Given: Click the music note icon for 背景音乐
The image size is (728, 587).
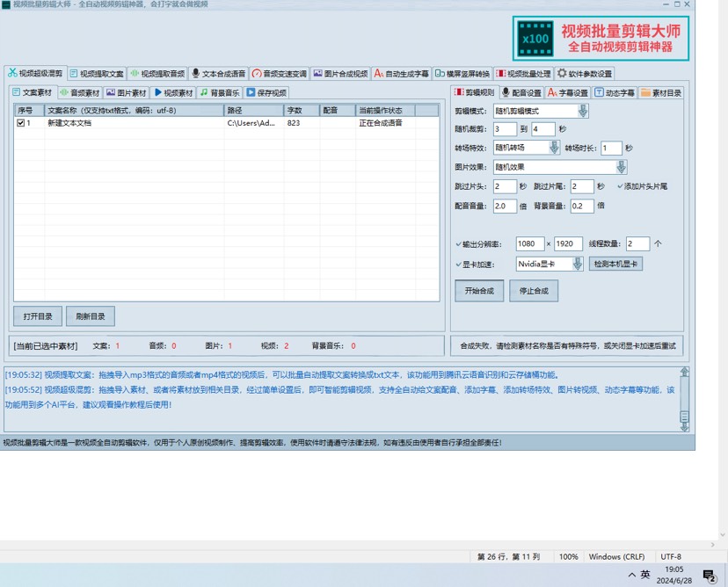Looking at the screenshot, I should click(204, 92).
